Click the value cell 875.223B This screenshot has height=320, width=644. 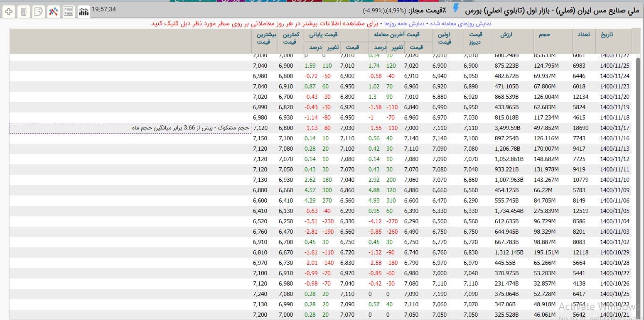(x=507, y=66)
